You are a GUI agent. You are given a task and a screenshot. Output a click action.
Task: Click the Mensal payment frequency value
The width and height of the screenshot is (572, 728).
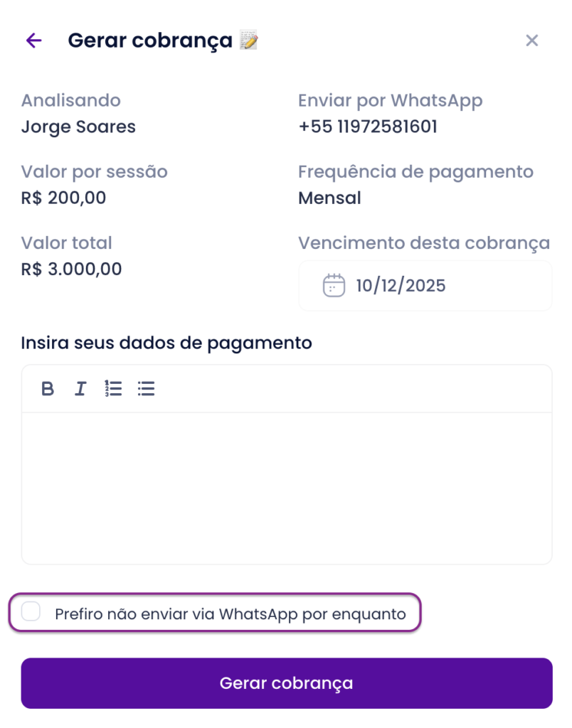[x=329, y=198]
